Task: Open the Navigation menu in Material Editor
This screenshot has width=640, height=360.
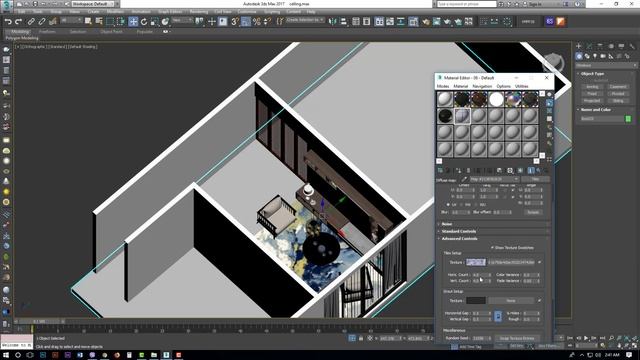Action: (x=482, y=86)
